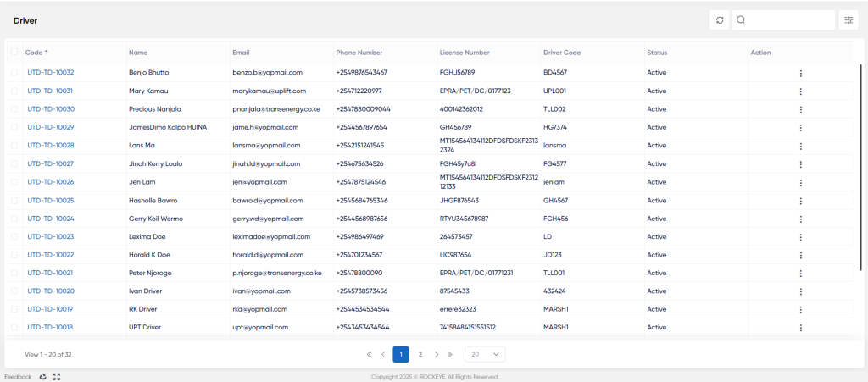Select checkbox for UTD-TD-10032 row
The image size is (868, 382).
tap(14, 73)
